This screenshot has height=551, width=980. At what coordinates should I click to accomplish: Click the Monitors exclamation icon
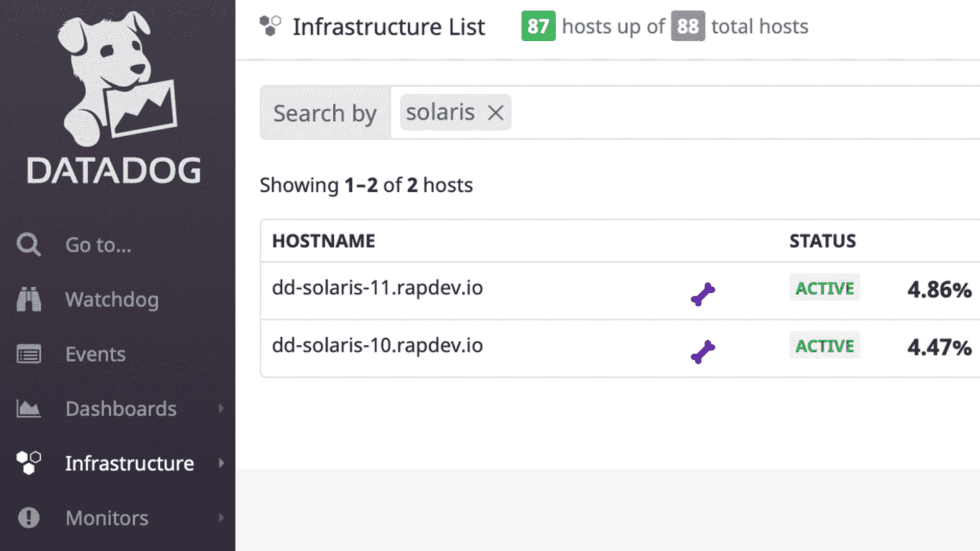pos(29,517)
